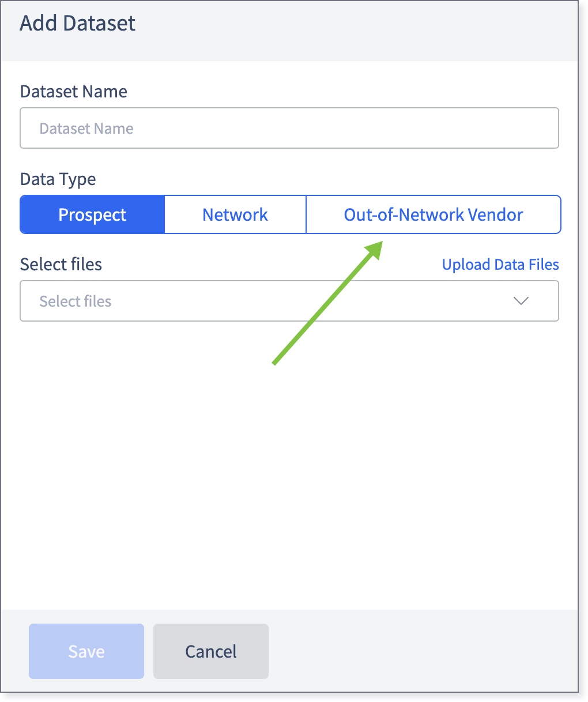Click the chevron arrow in Select files
The image size is (588, 702).
tap(521, 301)
